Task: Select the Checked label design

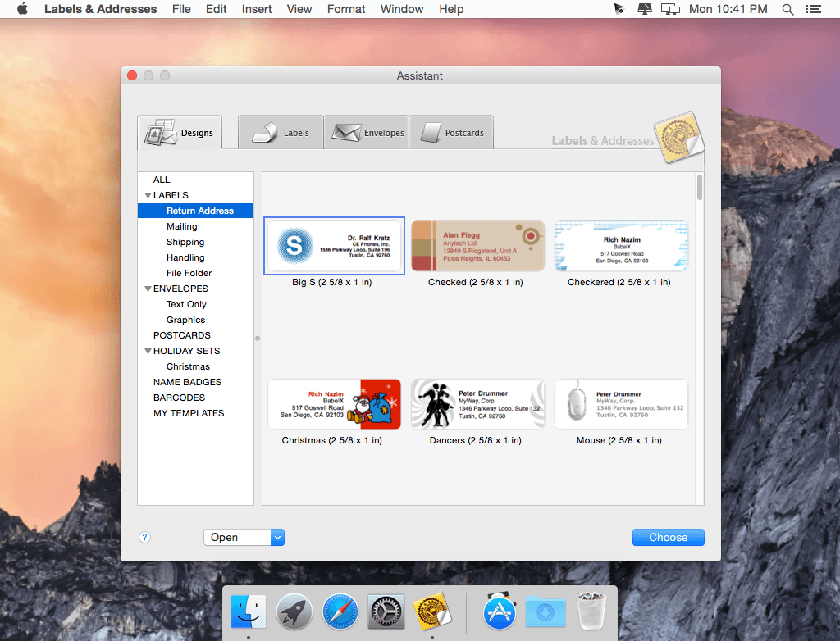Action: pyautogui.click(x=478, y=246)
